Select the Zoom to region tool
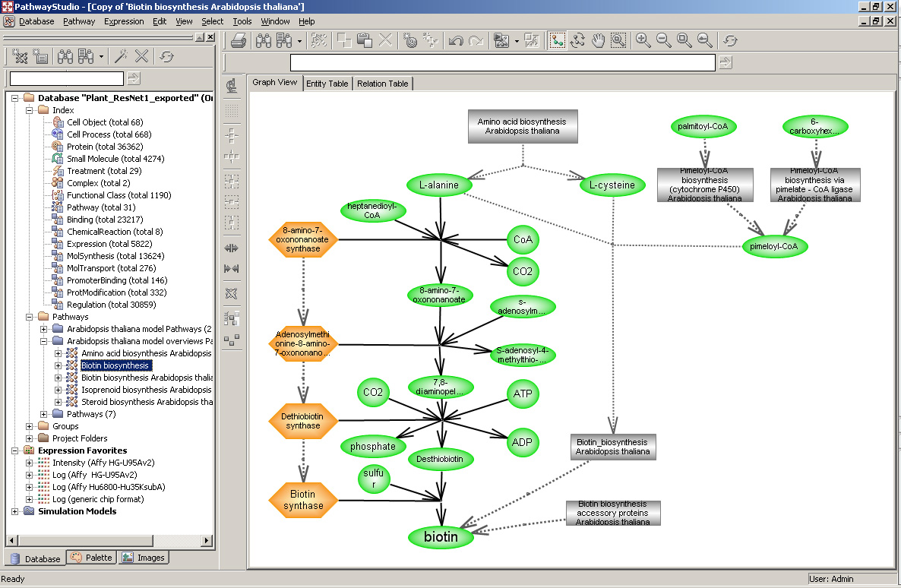 [618, 40]
